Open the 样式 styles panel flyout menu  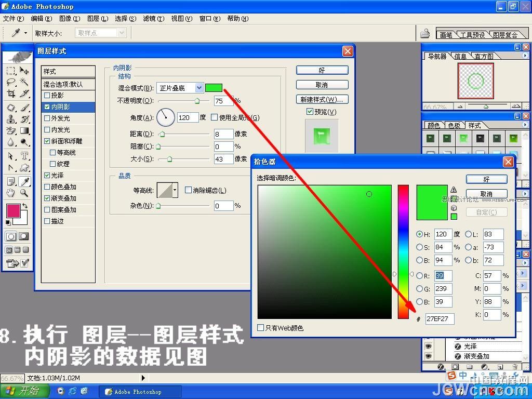pyautogui.click(x=525, y=125)
